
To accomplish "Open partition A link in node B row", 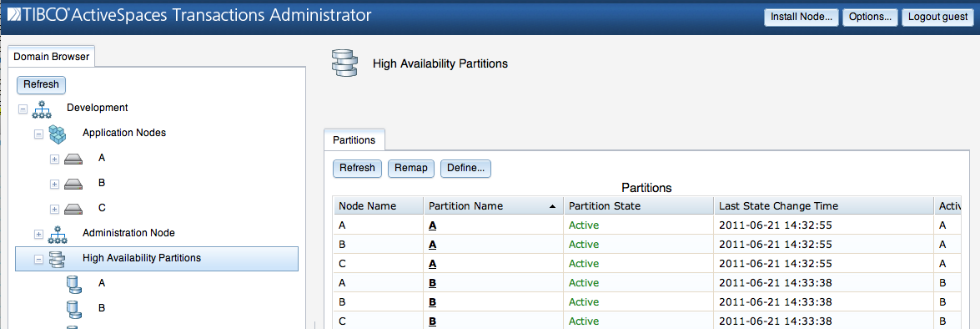I will [x=433, y=245].
